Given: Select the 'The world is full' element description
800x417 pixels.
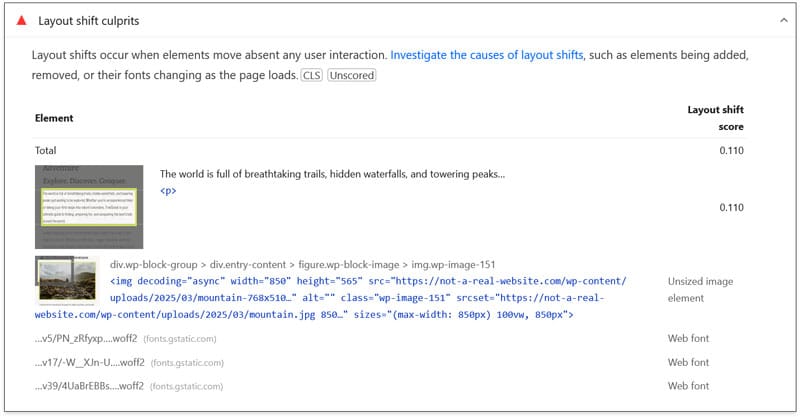Looking at the screenshot, I should point(332,174).
